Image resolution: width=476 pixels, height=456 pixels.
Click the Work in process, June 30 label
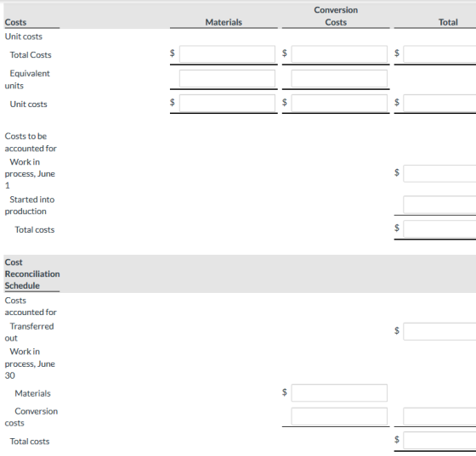(30, 363)
